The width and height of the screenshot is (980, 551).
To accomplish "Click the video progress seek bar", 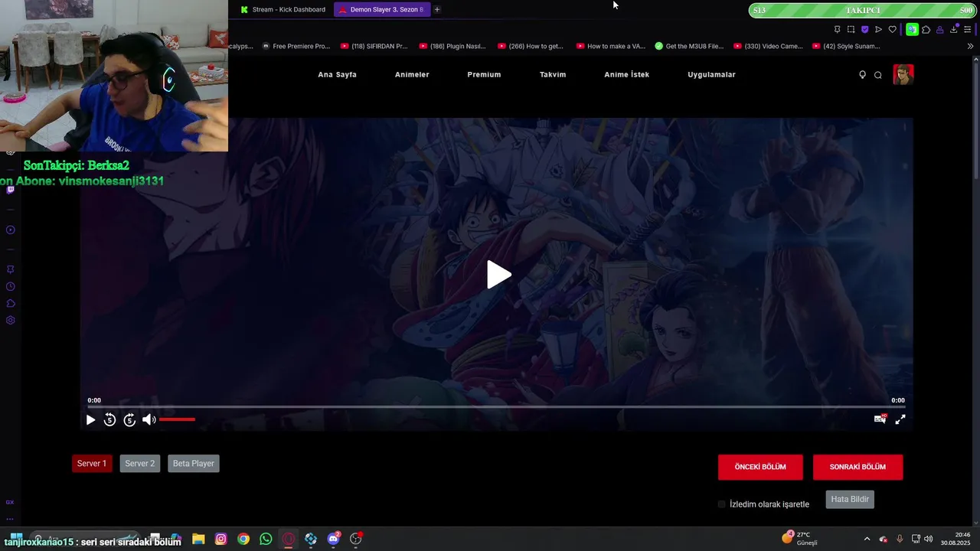I will 495,407.
